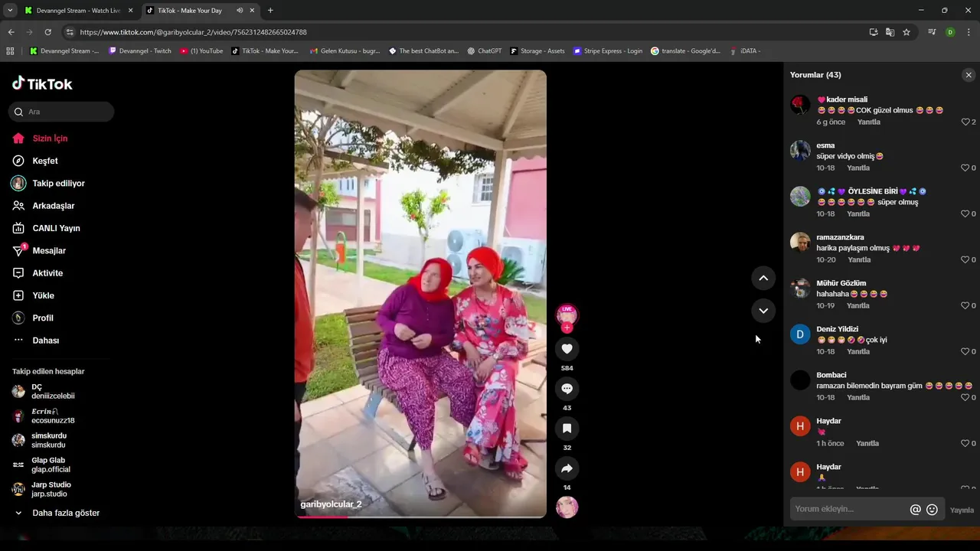Screen dimensions: 980x551
Task: Open comments via speech bubble icon
Action: (x=567, y=389)
